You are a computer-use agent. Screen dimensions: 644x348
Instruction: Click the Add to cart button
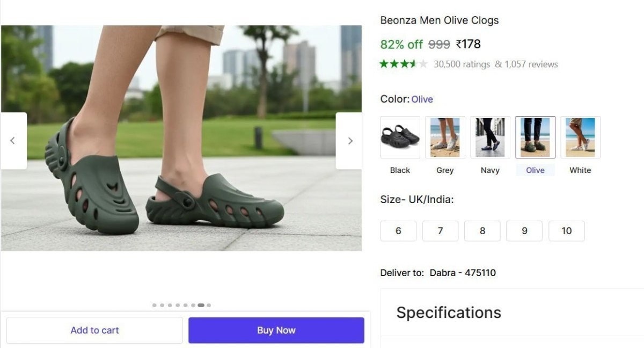point(94,330)
